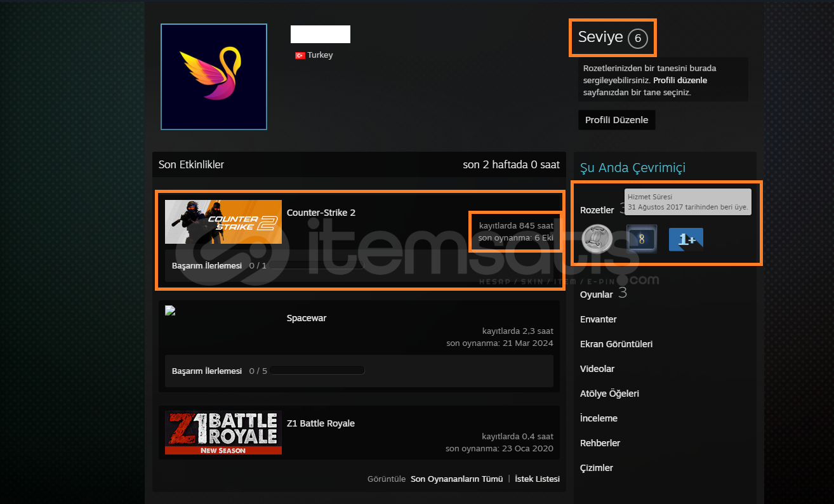Viewport: 834px width, 504px height.
Task: Click the silver coin badge icon
Action: coord(597,239)
